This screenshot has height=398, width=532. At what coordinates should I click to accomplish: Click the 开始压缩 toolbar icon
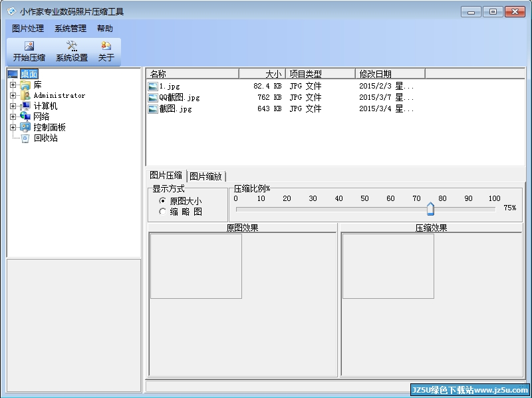pyautogui.click(x=29, y=46)
